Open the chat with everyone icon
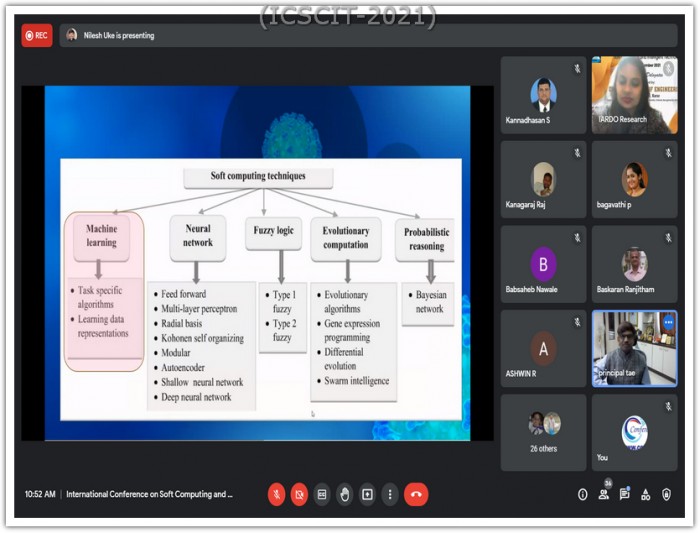The width and height of the screenshot is (700, 533). pos(625,494)
